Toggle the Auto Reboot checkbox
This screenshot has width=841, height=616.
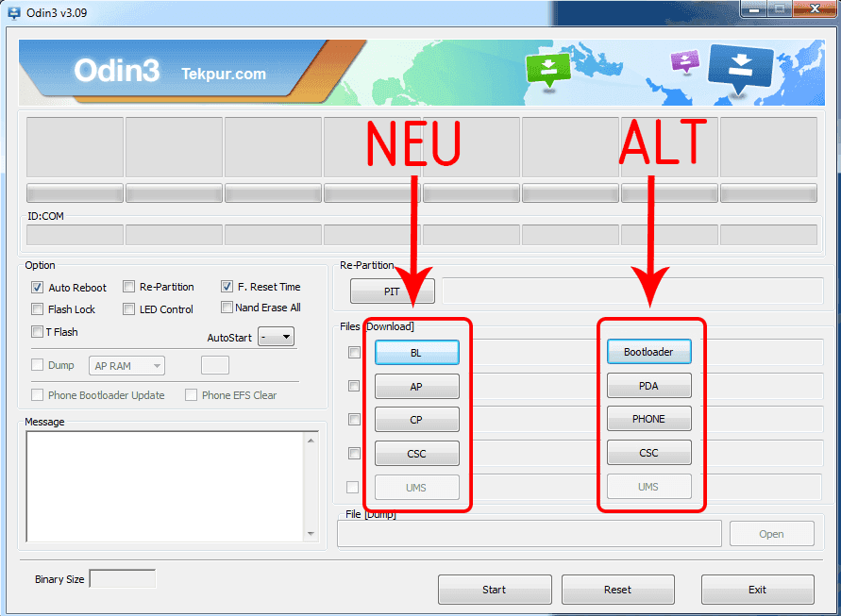37,288
